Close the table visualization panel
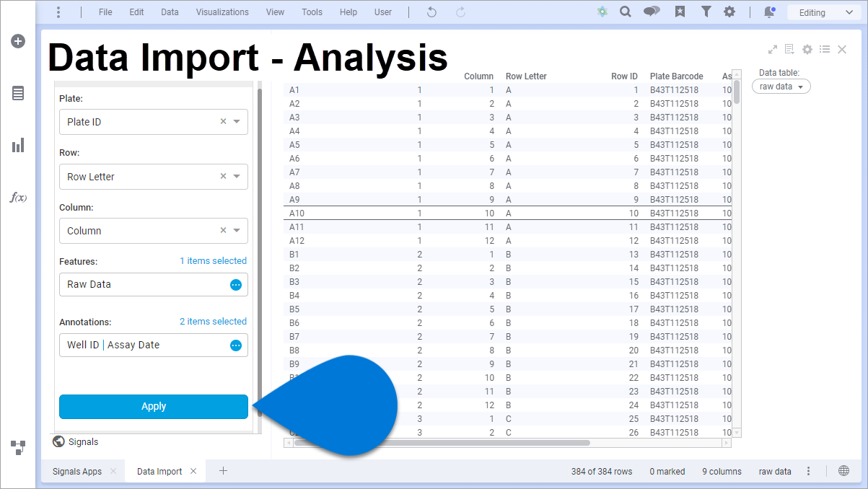 click(x=842, y=49)
